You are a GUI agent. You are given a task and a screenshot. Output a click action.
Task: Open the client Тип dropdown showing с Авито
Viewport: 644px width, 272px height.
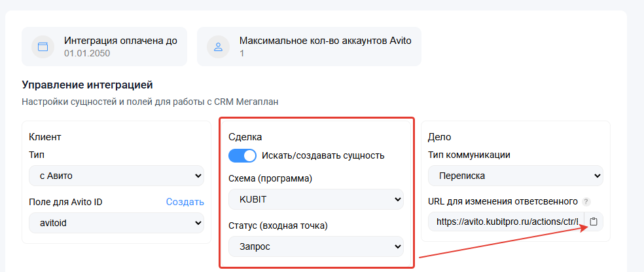pyautogui.click(x=116, y=176)
